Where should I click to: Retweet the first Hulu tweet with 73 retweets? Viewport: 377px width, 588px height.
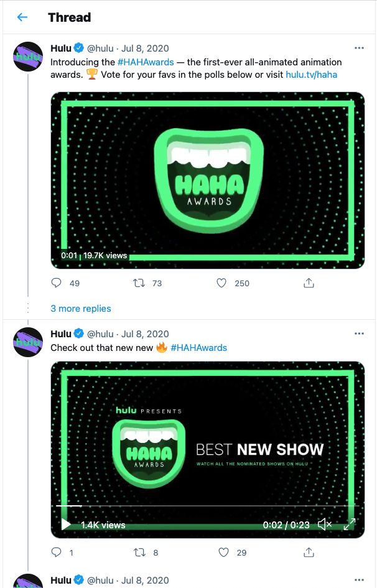tap(140, 283)
